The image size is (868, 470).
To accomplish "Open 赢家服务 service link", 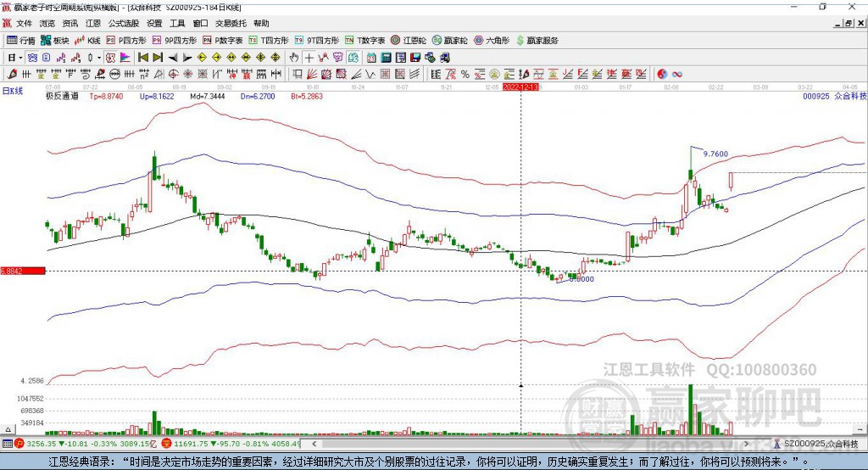I will pyautogui.click(x=537, y=41).
